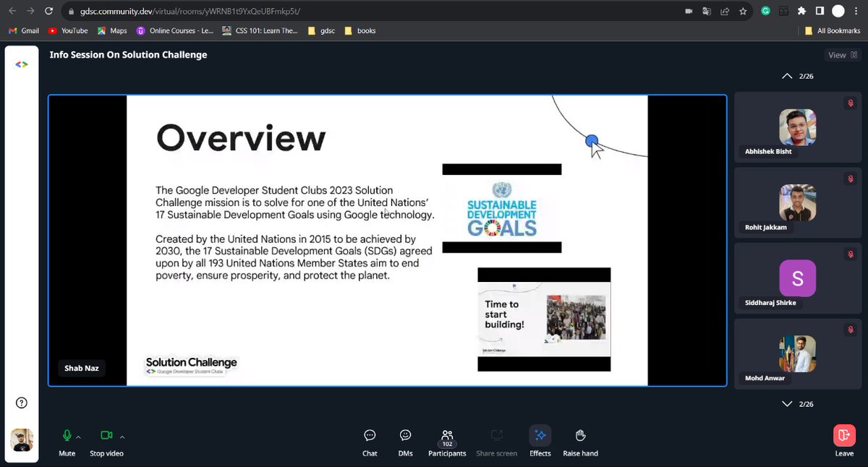Viewport: 868px width, 467px height.
Task: Open the Extensions puzzle icon
Action: tap(801, 11)
